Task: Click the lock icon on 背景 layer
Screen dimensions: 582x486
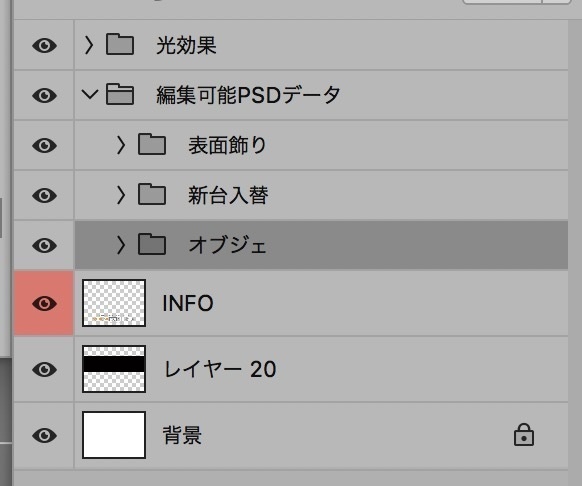Action: tap(524, 434)
